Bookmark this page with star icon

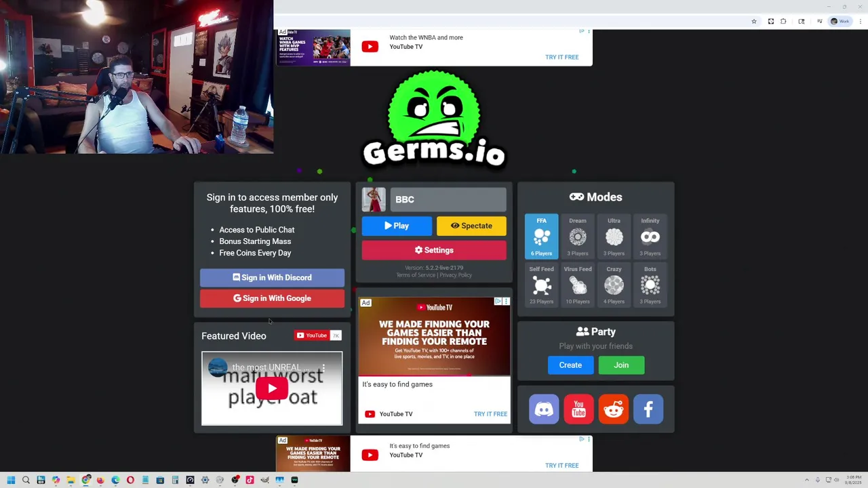point(754,22)
